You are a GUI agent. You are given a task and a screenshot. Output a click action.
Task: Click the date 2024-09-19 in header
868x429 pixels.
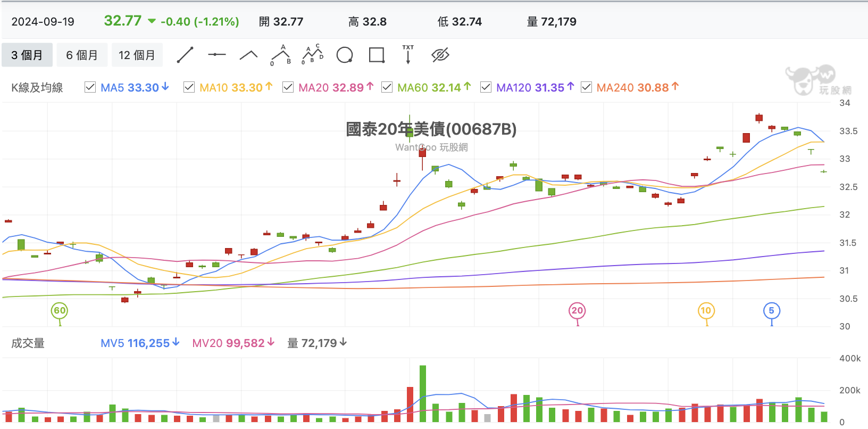point(43,22)
